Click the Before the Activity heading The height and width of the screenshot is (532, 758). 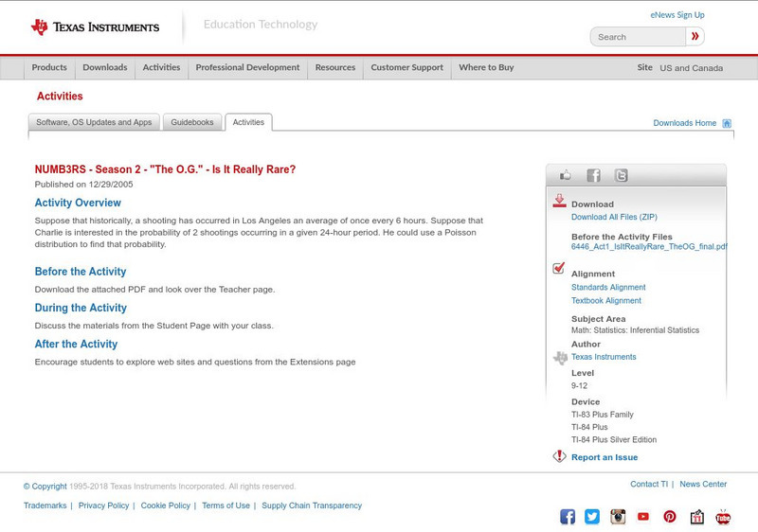pos(81,272)
